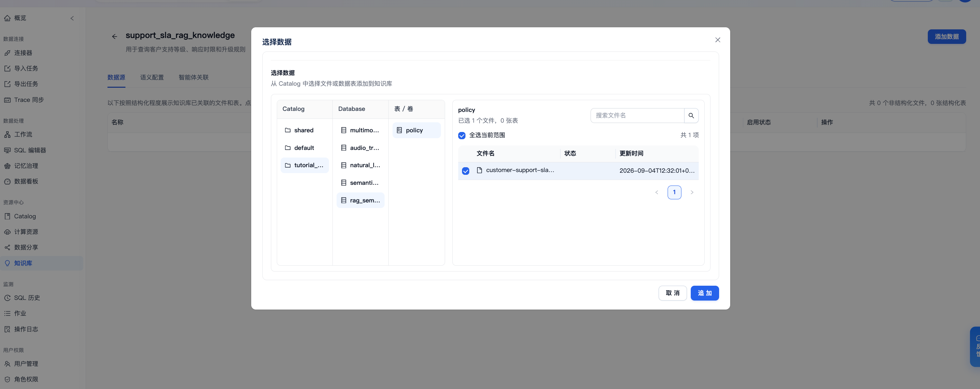
Task: Click the 共 1 项 count text
Action: point(689,135)
